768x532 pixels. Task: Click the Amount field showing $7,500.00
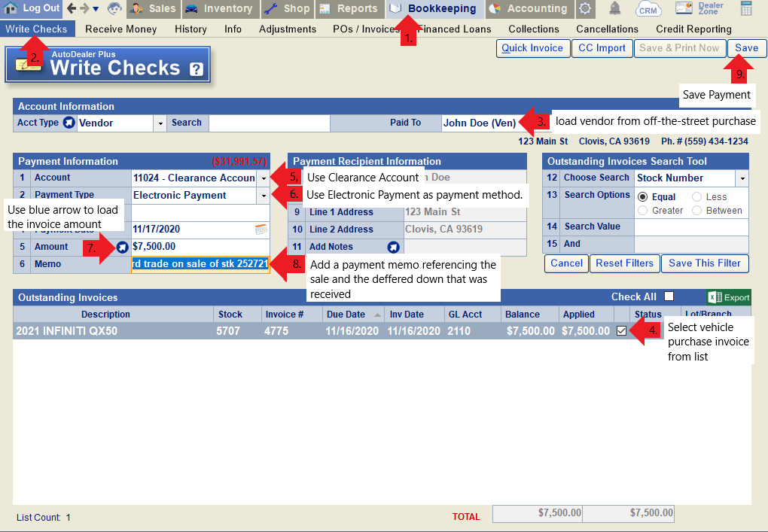[200, 247]
